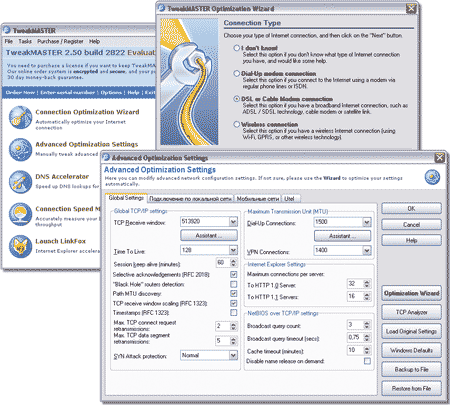Expand the Time To Live dropdown

pyautogui.click(x=233, y=250)
